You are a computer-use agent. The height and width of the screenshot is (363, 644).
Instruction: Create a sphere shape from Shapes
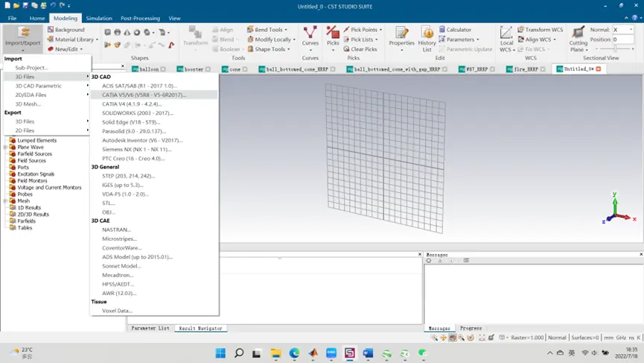pos(118,32)
